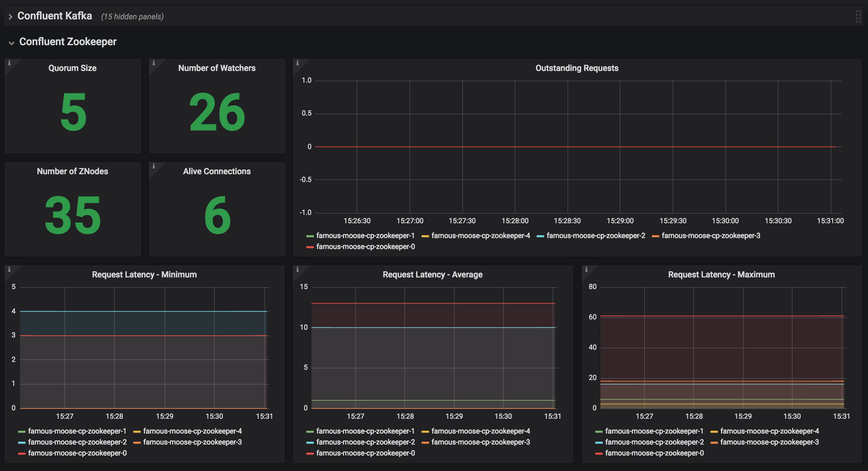This screenshot has height=471, width=868.
Task: Click info icon on Alive Connections panel
Action: point(154,166)
